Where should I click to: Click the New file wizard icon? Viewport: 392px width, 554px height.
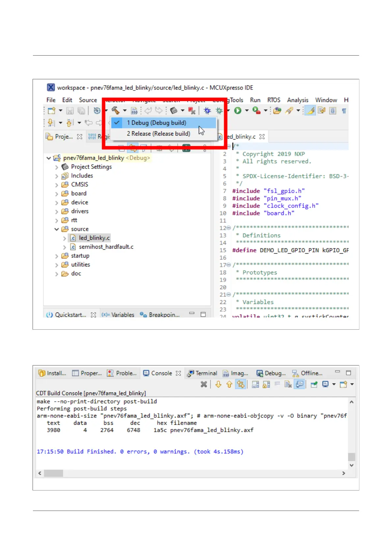click(x=52, y=111)
